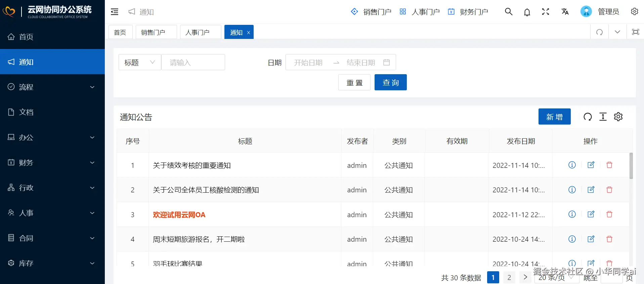Click the 结束日期 end date field
The height and width of the screenshot is (284, 644).
pyautogui.click(x=361, y=62)
